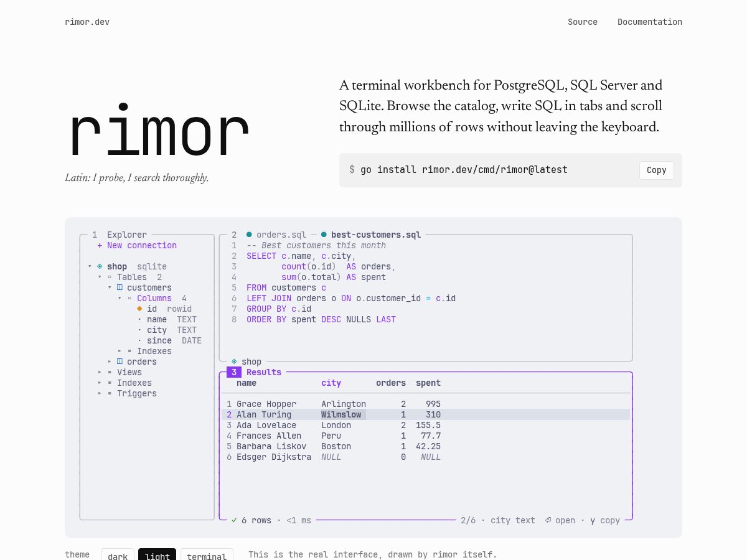Click the name TEXT column row
The width and height of the screenshot is (747, 560).
point(167,319)
